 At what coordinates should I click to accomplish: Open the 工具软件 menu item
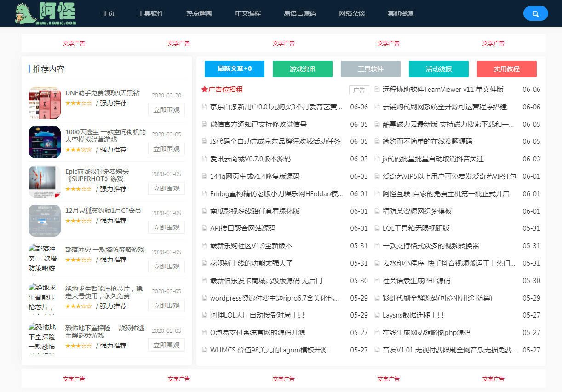150,13
